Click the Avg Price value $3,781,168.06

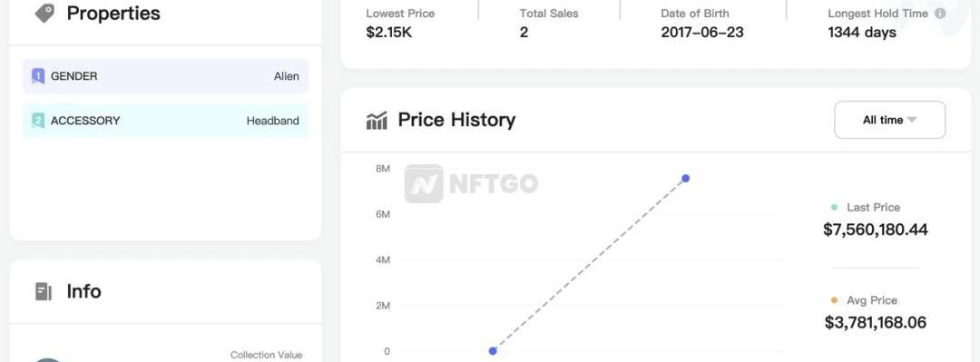tap(876, 323)
